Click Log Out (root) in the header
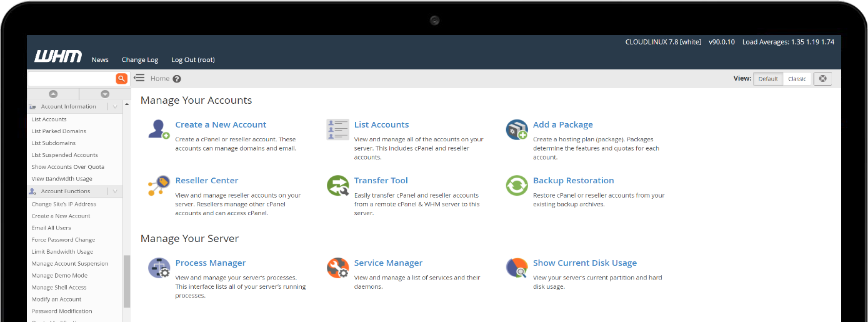 click(192, 60)
